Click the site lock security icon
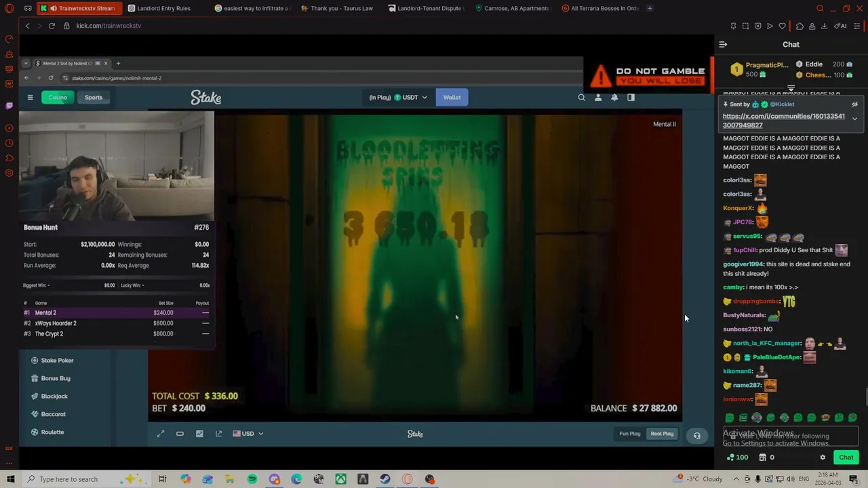 click(66, 26)
